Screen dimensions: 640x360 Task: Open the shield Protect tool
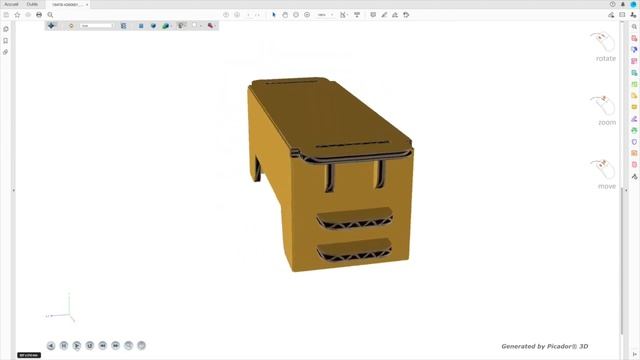pos(634,142)
